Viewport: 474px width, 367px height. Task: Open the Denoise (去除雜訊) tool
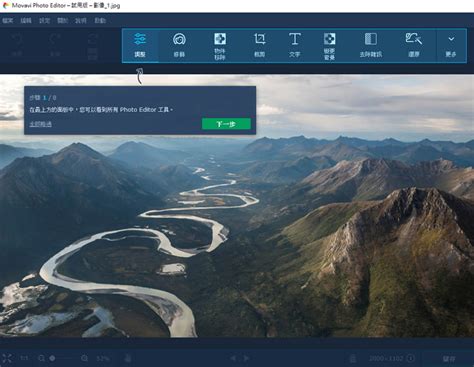[371, 46]
